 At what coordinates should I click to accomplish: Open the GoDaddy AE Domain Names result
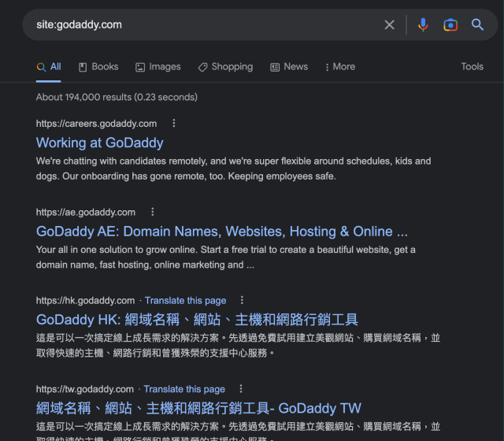tap(222, 232)
